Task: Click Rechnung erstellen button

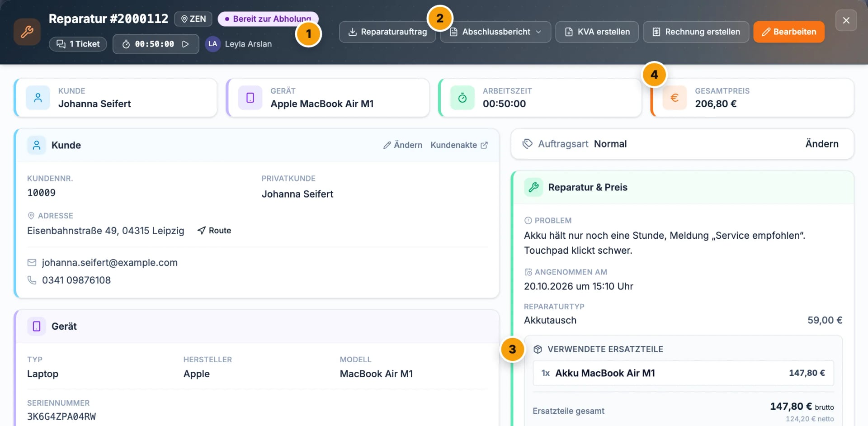Action: [696, 32]
